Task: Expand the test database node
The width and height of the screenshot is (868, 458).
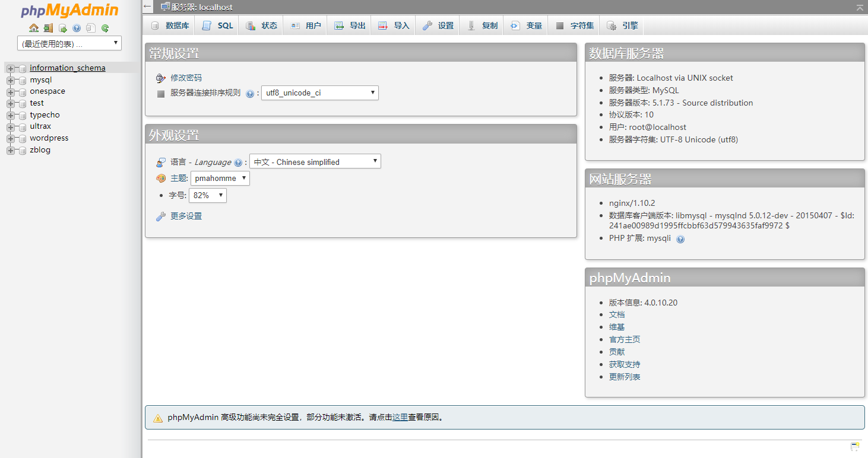Action: (x=11, y=103)
